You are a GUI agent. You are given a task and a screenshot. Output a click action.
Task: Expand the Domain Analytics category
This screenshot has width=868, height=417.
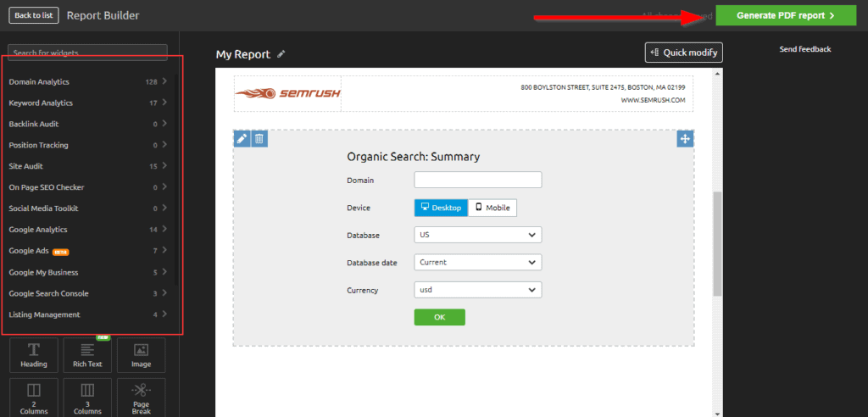tap(87, 81)
